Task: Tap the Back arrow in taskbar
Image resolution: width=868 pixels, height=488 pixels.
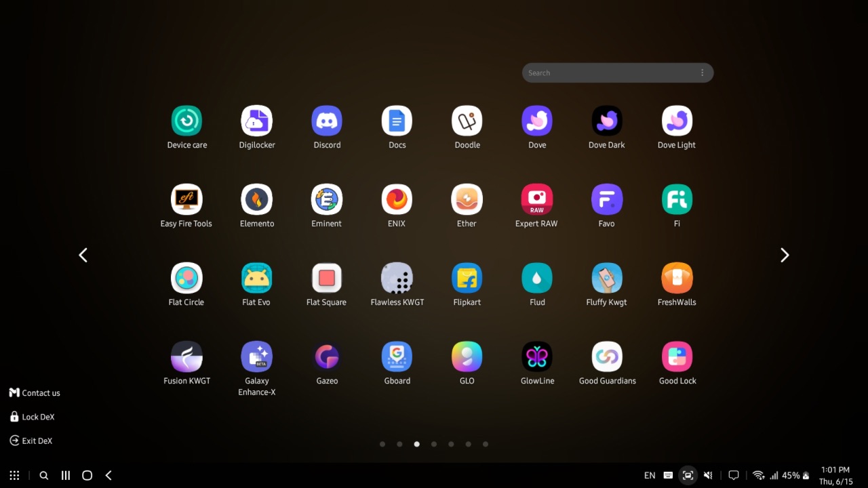Action: pos(108,476)
